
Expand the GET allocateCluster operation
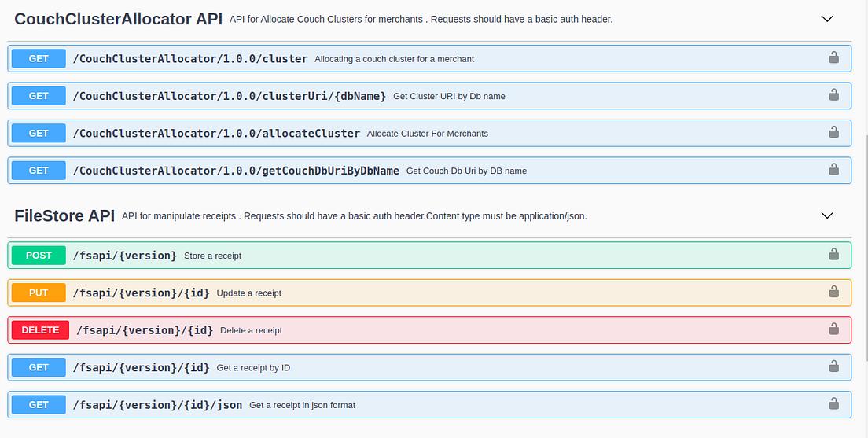pyautogui.click(x=429, y=134)
